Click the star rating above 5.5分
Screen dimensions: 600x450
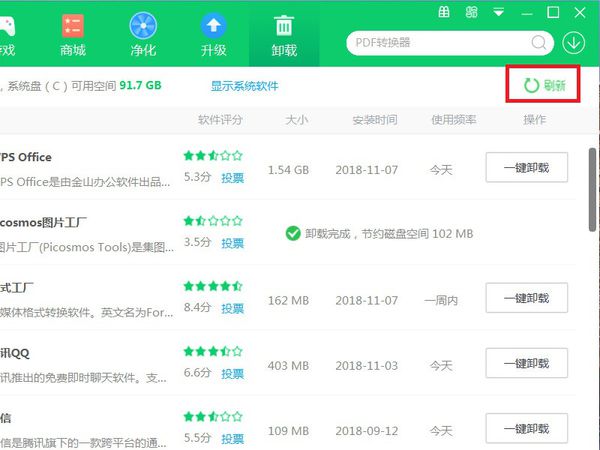point(213,417)
